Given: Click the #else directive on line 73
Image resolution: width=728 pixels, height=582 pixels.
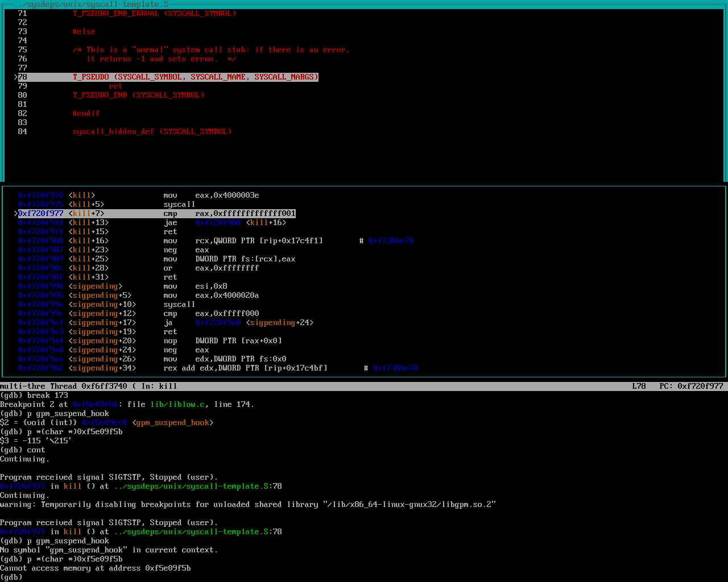Looking at the screenshot, I should (x=84, y=31).
